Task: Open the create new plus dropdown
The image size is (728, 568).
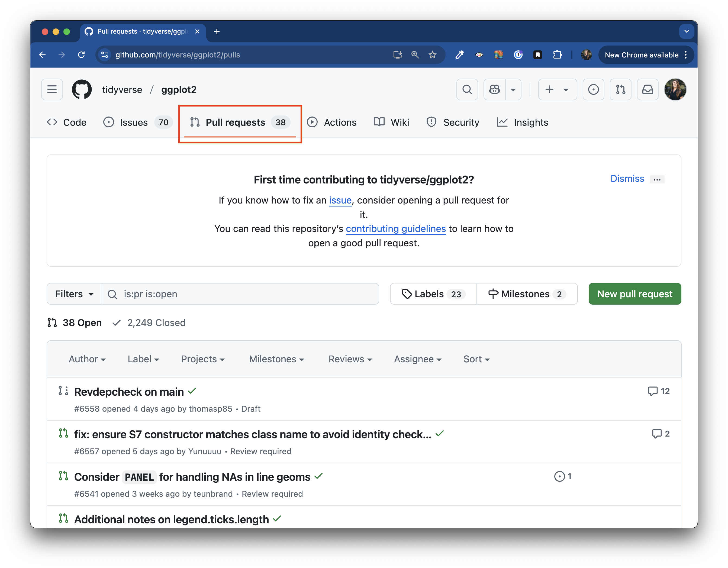Action: pyautogui.click(x=557, y=89)
